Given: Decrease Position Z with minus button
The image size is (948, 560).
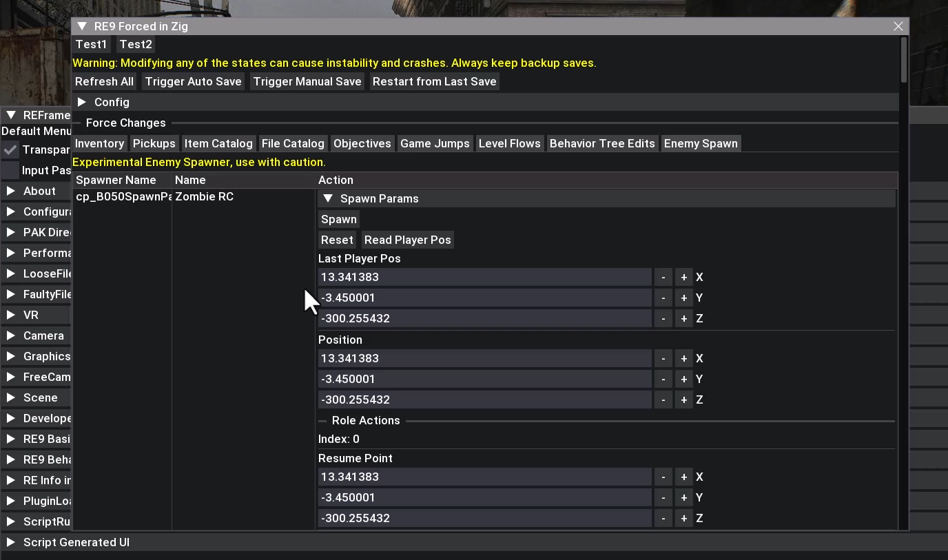Looking at the screenshot, I should (x=663, y=400).
